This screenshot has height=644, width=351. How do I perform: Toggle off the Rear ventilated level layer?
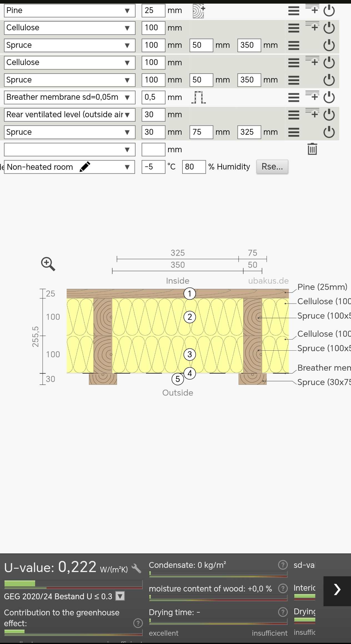[329, 115]
